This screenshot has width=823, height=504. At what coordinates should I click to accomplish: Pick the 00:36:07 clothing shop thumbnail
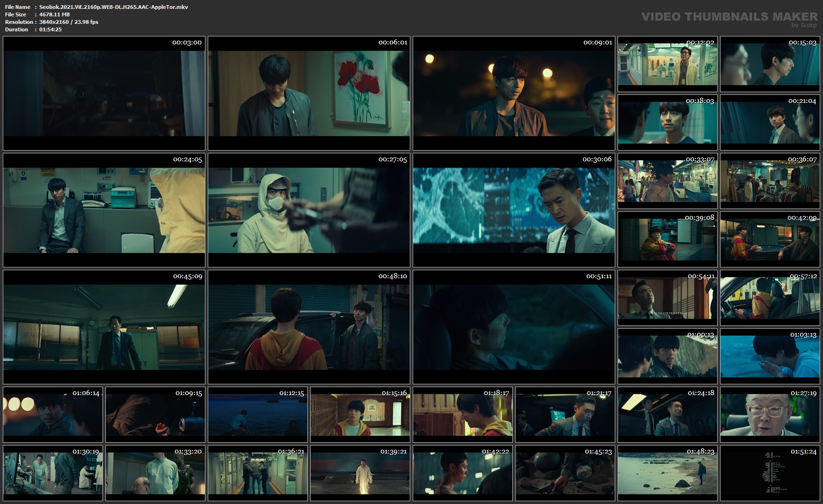770,181
